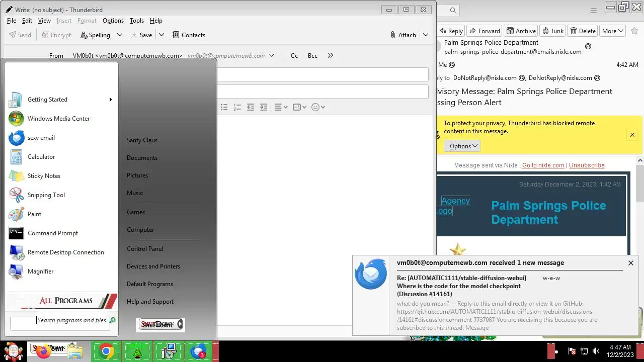Click the Cc field button
The height and width of the screenshot is (362, 644).
point(294,55)
